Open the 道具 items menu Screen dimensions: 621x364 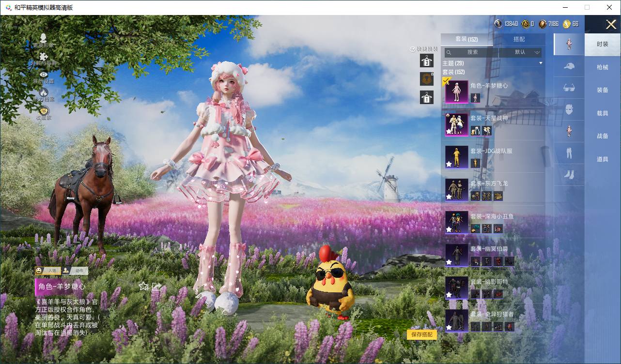603,159
